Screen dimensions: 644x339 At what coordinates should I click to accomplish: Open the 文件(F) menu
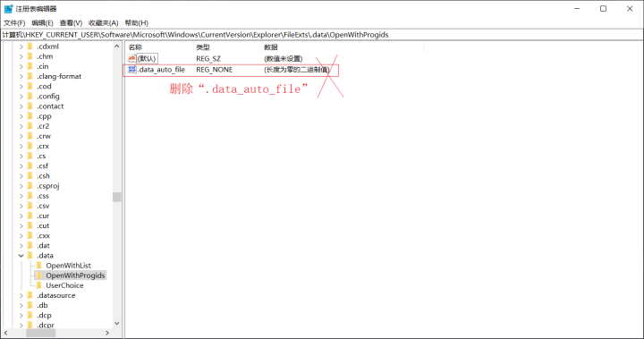[14, 23]
